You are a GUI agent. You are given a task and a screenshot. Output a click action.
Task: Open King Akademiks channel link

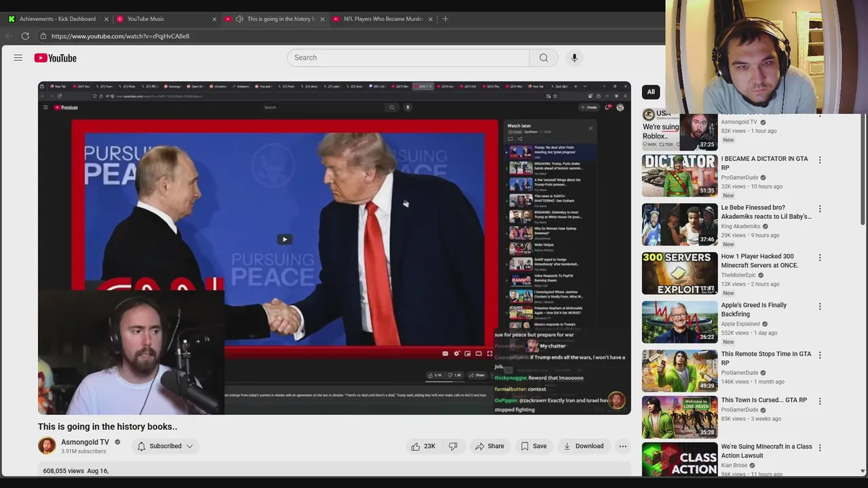tap(741, 226)
